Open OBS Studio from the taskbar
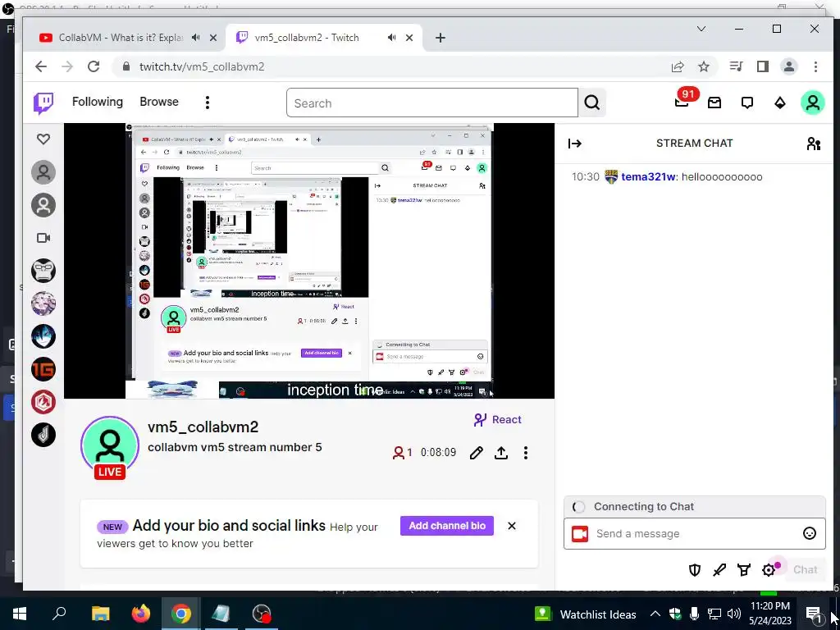Image resolution: width=840 pixels, height=630 pixels. [262, 614]
